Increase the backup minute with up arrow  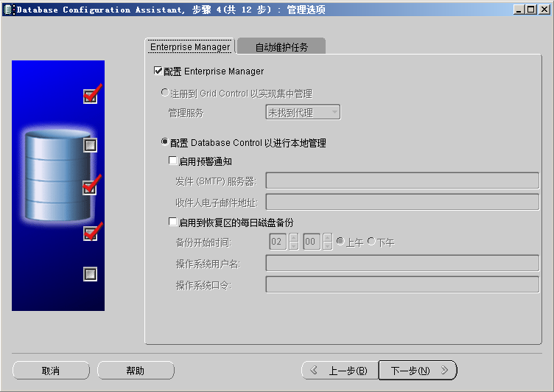click(x=328, y=237)
